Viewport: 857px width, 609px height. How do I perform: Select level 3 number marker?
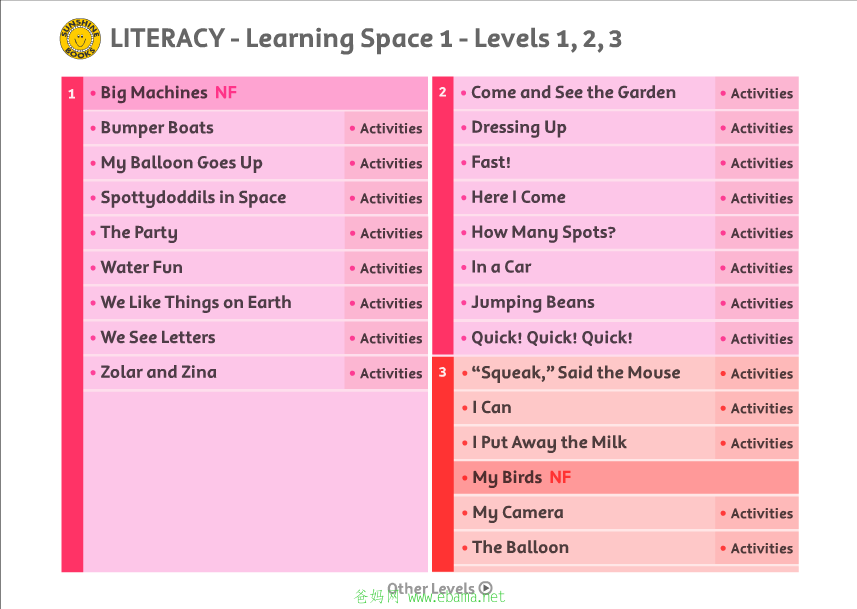pyautogui.click(x=443, y=373)
